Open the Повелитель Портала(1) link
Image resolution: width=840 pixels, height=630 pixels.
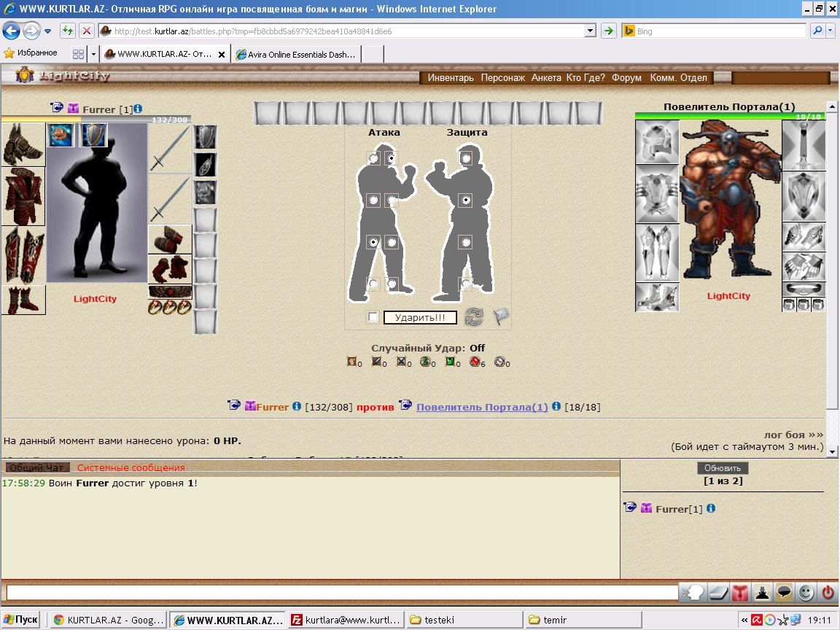pyautogui.click(x=481, y=407)
